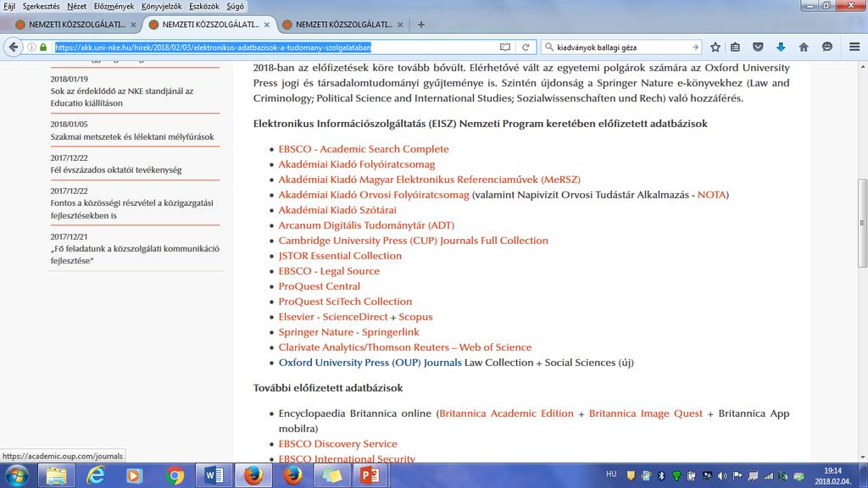Click search box containing 'kiadványok ballagi géza'
The image size is (868, 488).
tap(622, 47)
